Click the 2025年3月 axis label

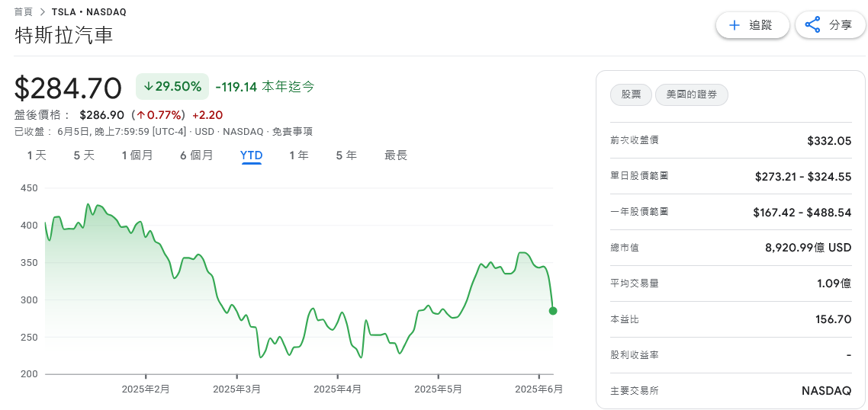pyautogui.click(x=237, y=389)
